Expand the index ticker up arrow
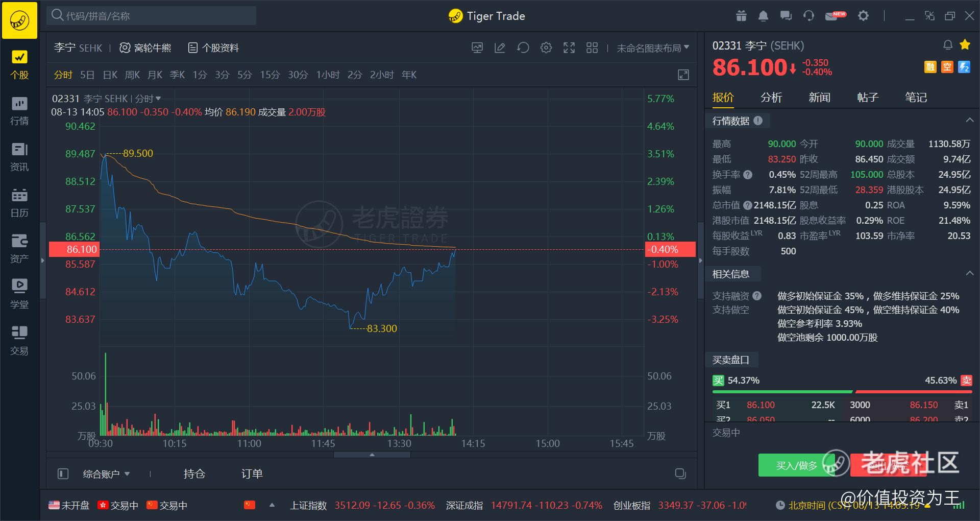Image resolution: width=980 pixels, height=521 pixels. (x=272, y=505)
